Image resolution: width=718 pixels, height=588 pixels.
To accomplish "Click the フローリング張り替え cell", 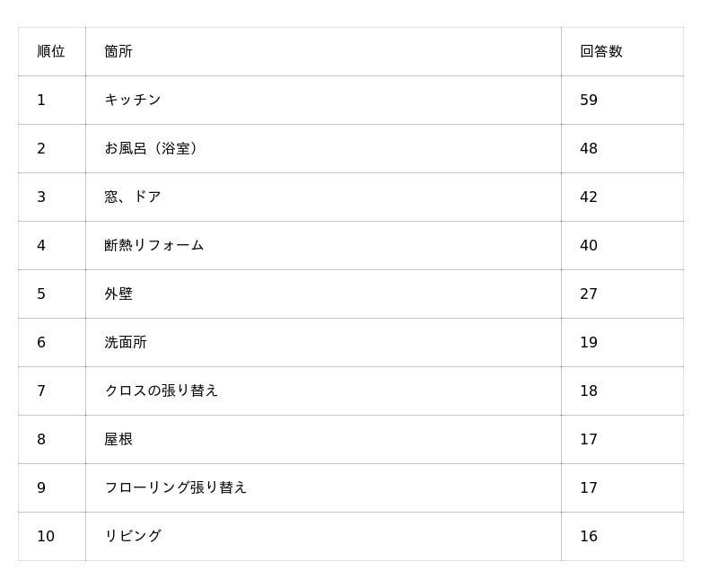I will pos(176,487).
